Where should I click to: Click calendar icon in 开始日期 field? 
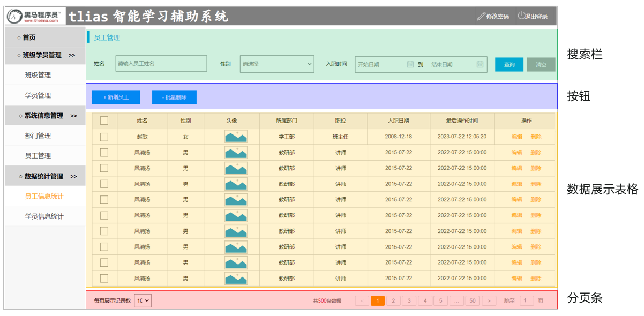410,64
